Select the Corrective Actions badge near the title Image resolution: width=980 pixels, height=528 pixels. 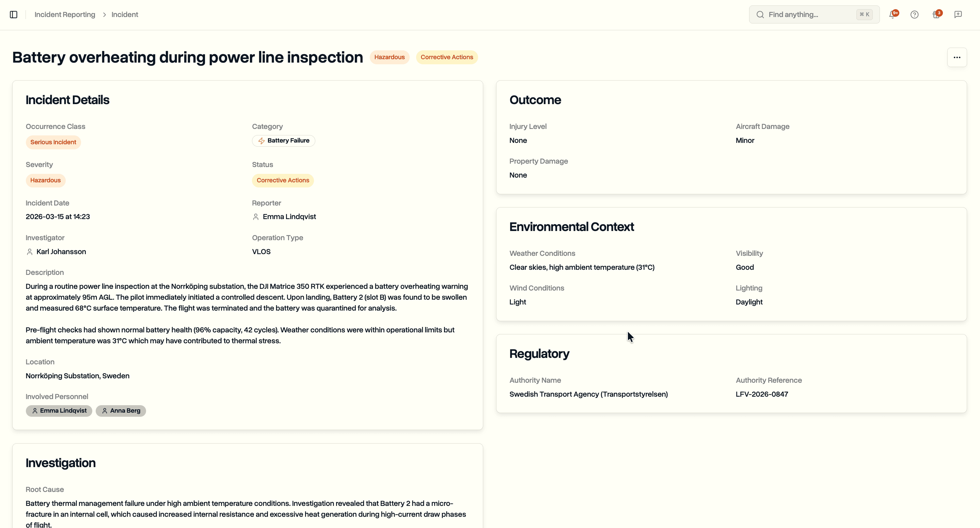447,57
